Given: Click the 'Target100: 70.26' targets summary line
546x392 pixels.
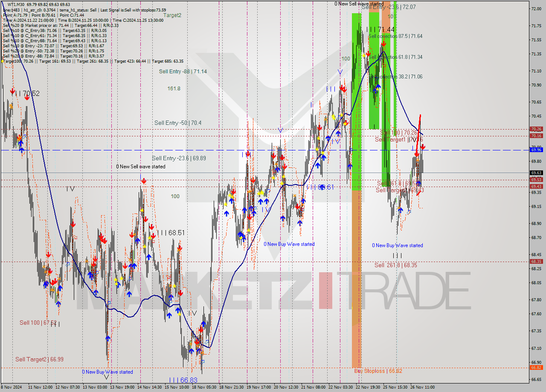Looking at the screenshot, I should 93,61.
